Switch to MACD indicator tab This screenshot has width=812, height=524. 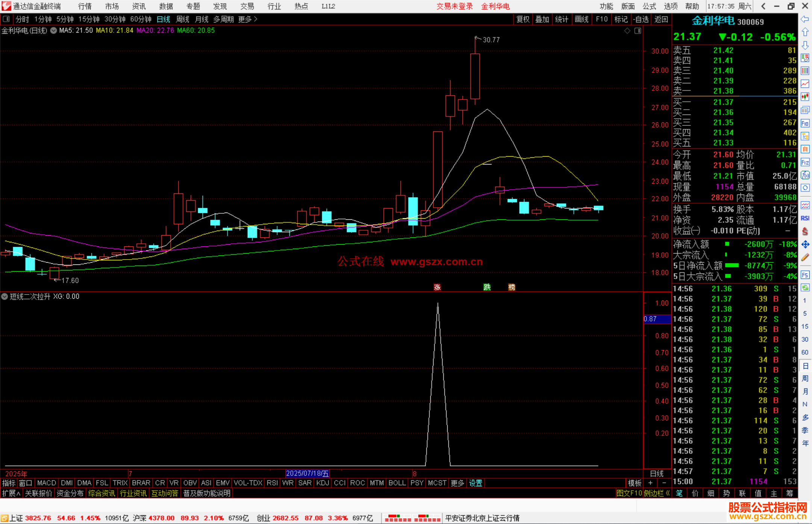(47, 483)
